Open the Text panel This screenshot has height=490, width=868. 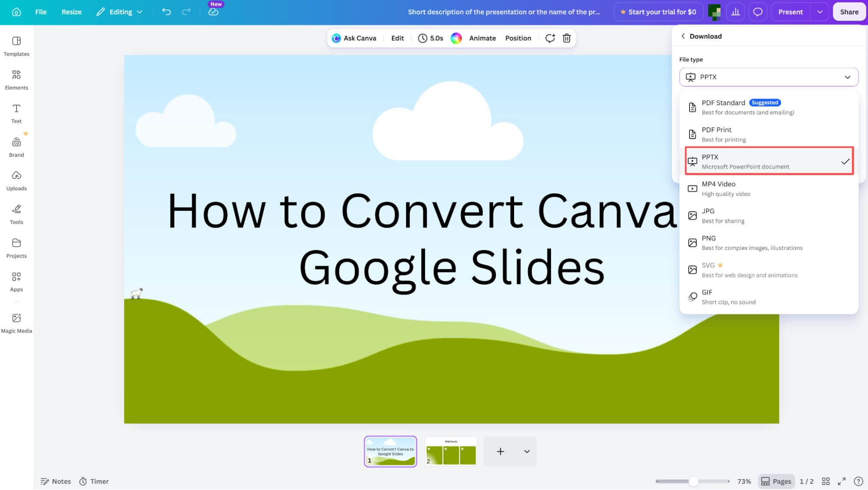click(17, 113)
